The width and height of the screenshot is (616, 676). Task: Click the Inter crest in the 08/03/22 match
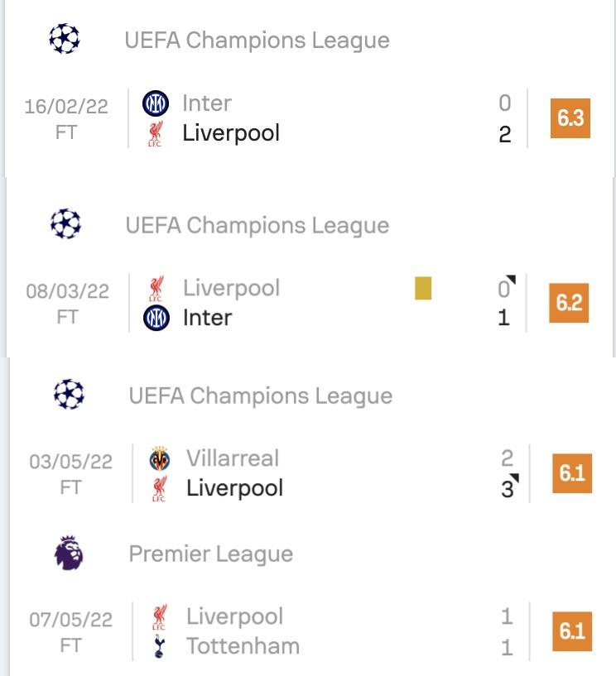click(x=156, y=318)
